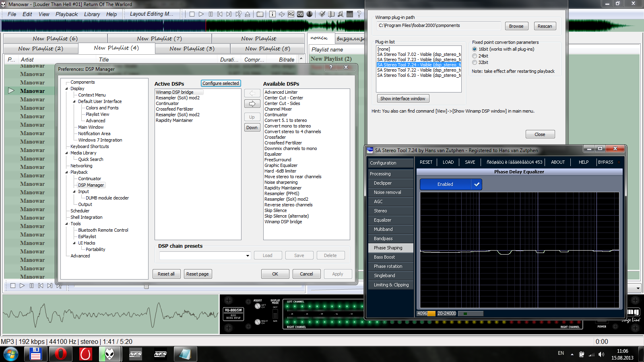
Task: Open the foobar2000 alien taskbar icon
Action: (x=110, y=354)
